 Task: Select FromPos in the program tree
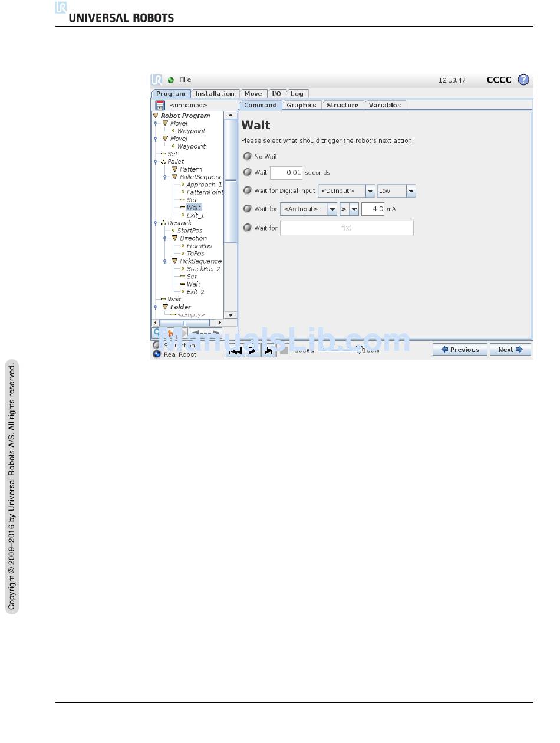199,246
